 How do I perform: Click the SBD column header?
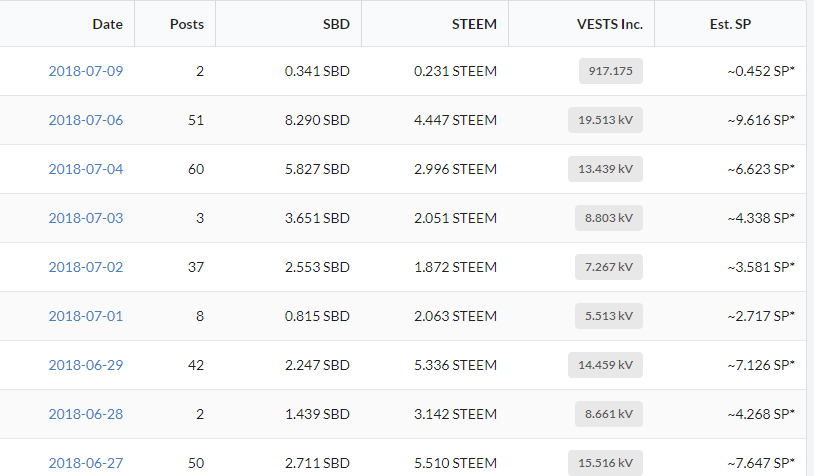click(x=335, y=24)
